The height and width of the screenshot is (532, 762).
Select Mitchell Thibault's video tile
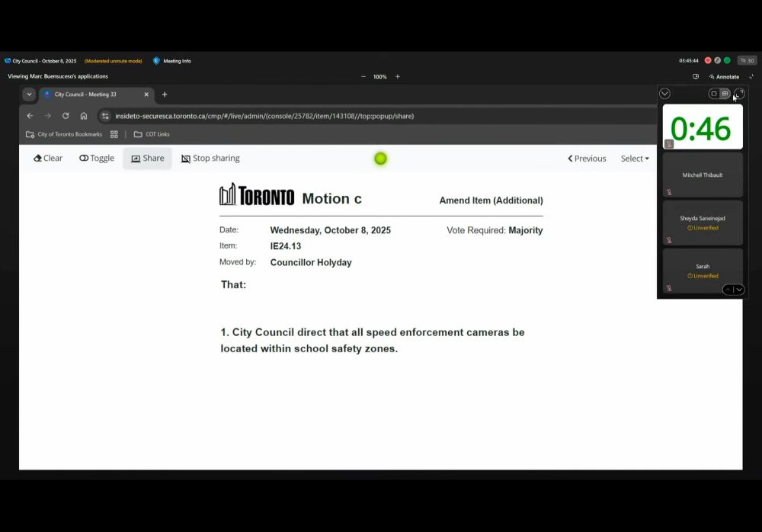(x=703, y=175)
